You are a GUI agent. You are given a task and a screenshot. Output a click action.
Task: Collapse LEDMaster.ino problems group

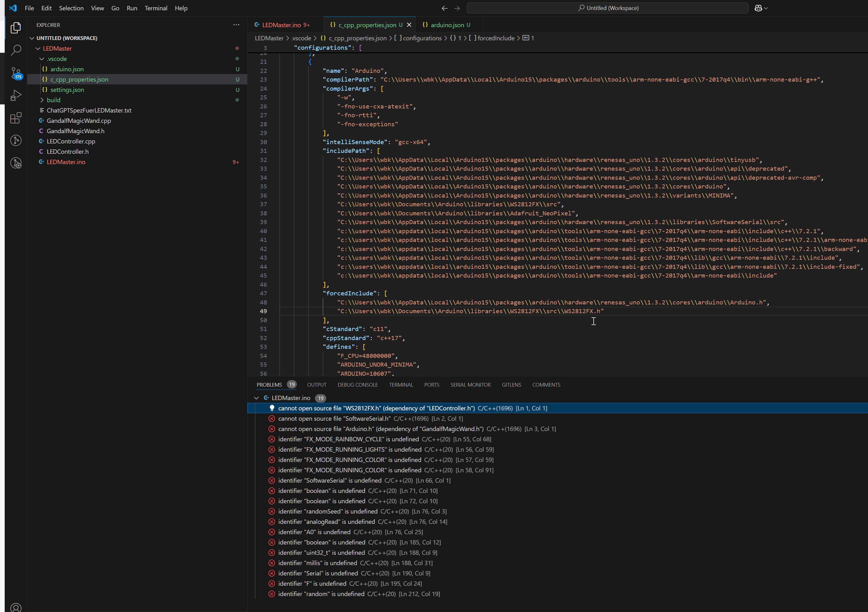tap(256, 398)
